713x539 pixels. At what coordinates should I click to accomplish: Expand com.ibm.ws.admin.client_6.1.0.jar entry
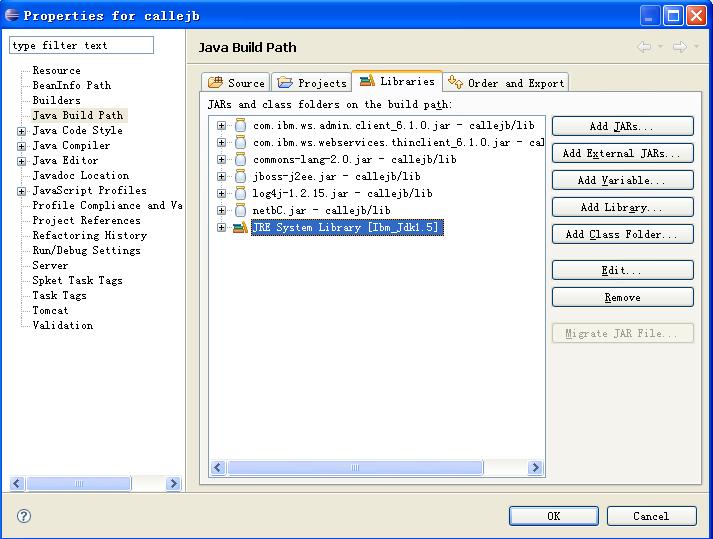click(221, 125)
